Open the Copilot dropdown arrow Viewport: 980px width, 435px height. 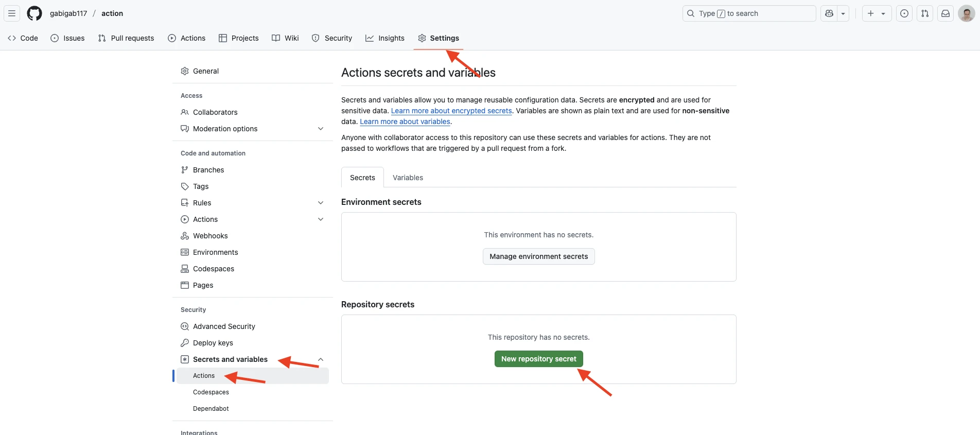pos(843,13)
